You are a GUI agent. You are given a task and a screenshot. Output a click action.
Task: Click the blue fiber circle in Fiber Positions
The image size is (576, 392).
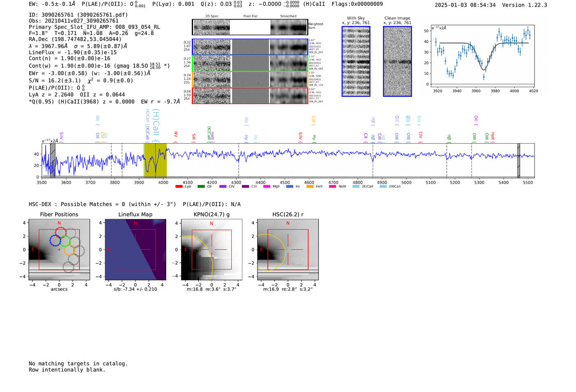click(55, 240)
